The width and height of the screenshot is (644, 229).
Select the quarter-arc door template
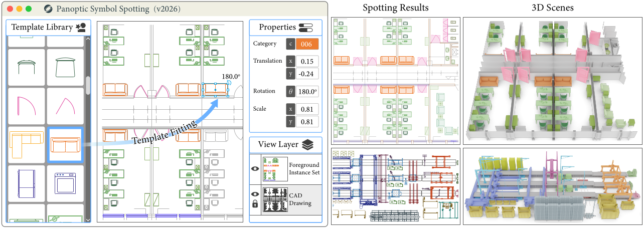27,105
